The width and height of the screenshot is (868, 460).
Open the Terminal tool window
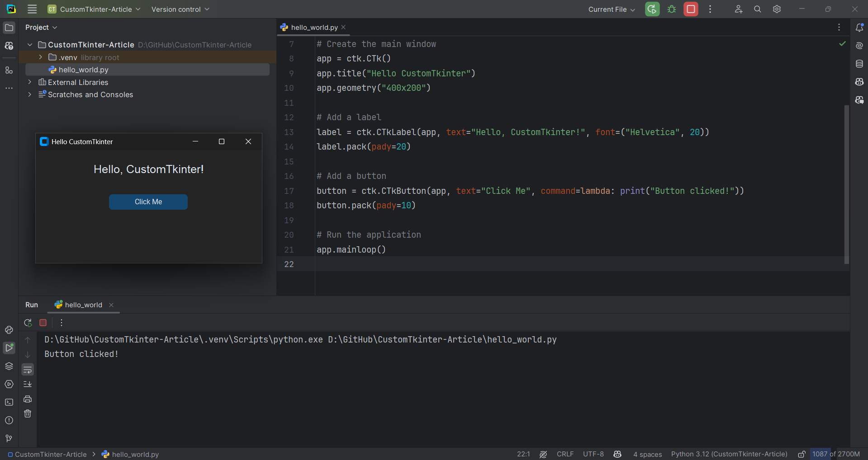pyautogui.click(x=9, y=402)
